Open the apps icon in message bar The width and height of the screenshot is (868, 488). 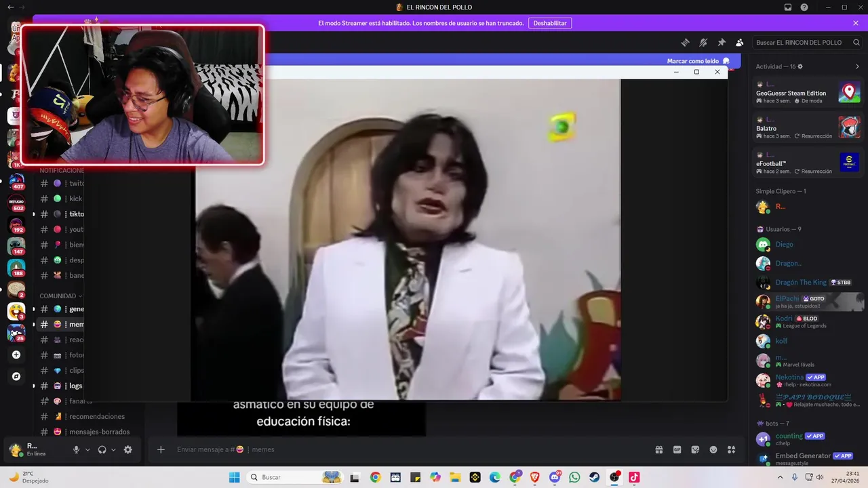[x=732, y=449]
